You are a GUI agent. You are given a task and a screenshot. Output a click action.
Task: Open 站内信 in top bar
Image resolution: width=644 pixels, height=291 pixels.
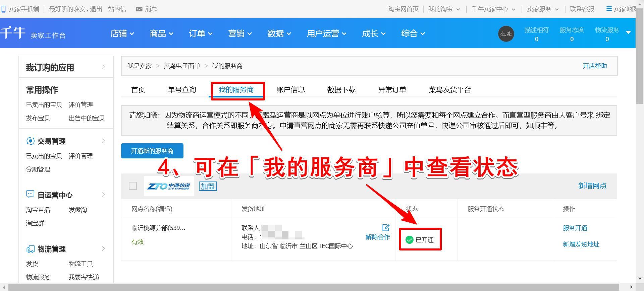coord(117,9)
